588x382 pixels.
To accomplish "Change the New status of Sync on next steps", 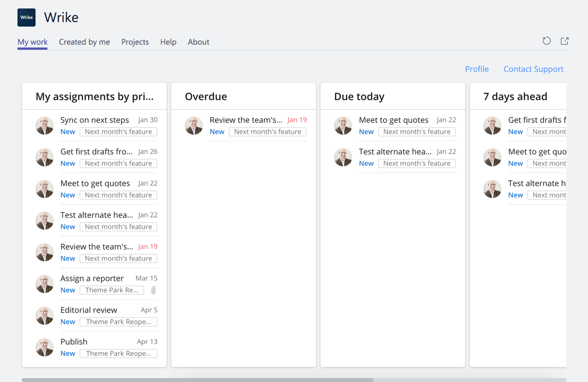I will [x=68, y=132].
